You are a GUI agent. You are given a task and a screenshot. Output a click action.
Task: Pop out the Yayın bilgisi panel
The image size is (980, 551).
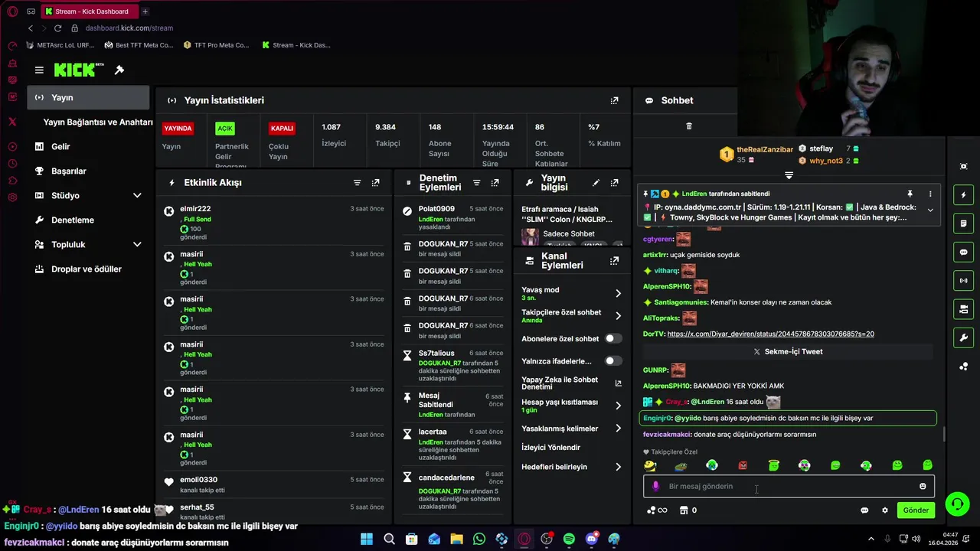(x=614, y=183)
